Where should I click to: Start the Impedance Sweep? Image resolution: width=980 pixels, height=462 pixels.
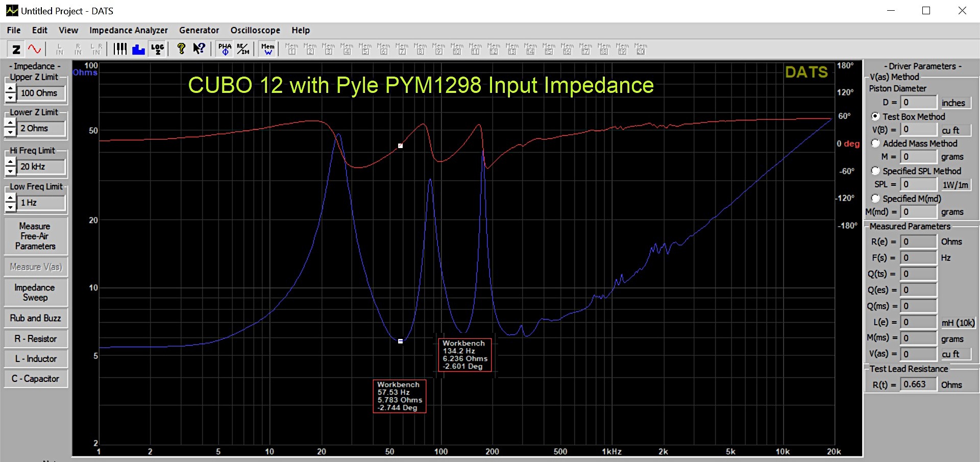(x=36, y=293)
